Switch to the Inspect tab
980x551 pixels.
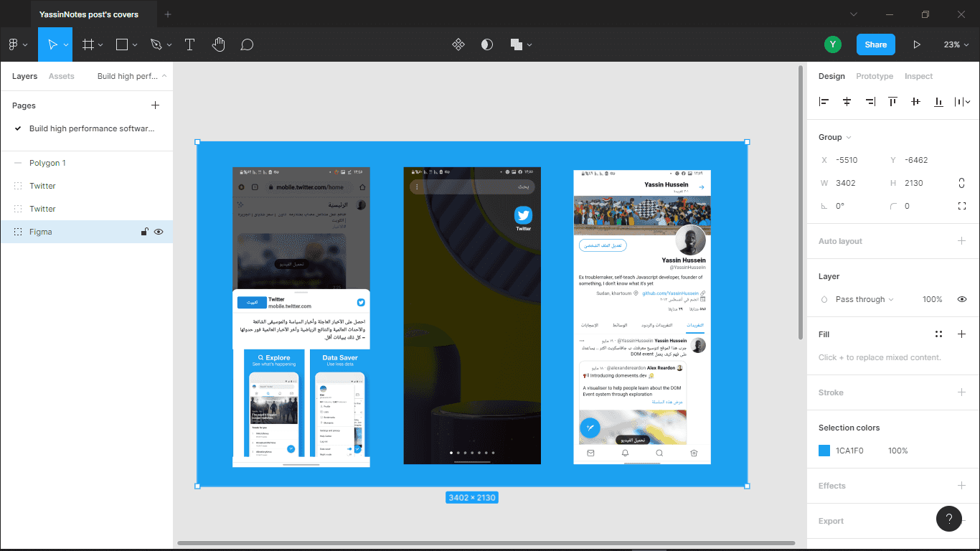click(918, 76)
